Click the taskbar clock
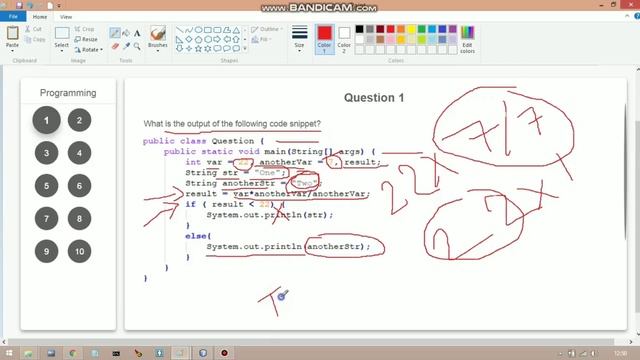The width and height of the screenshot is (640, 360). click(x=620, y=353)
